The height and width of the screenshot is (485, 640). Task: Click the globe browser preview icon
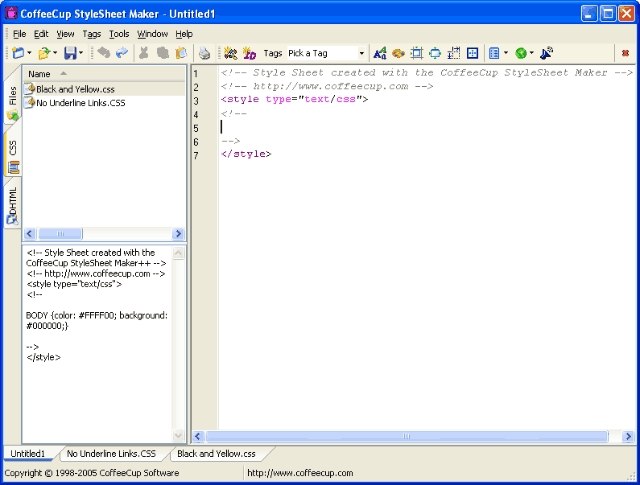(x=521, y=53)
